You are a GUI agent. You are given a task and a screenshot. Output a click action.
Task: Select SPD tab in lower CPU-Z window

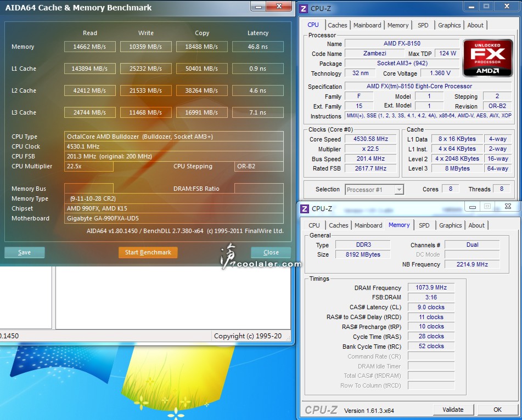pos(424,225)
